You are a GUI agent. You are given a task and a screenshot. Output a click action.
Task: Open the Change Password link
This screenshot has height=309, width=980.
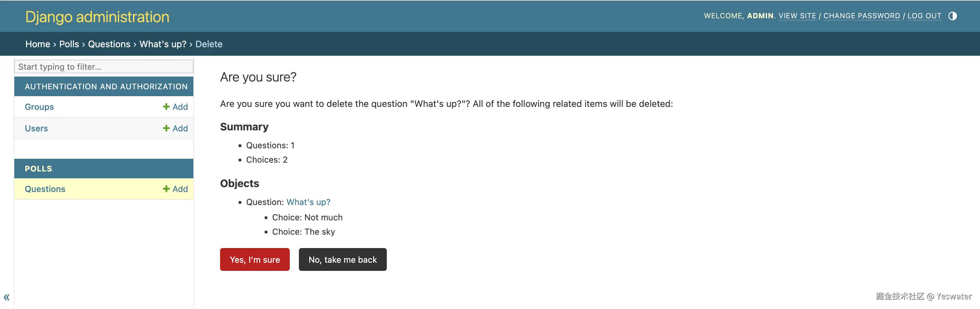[862, 16]
